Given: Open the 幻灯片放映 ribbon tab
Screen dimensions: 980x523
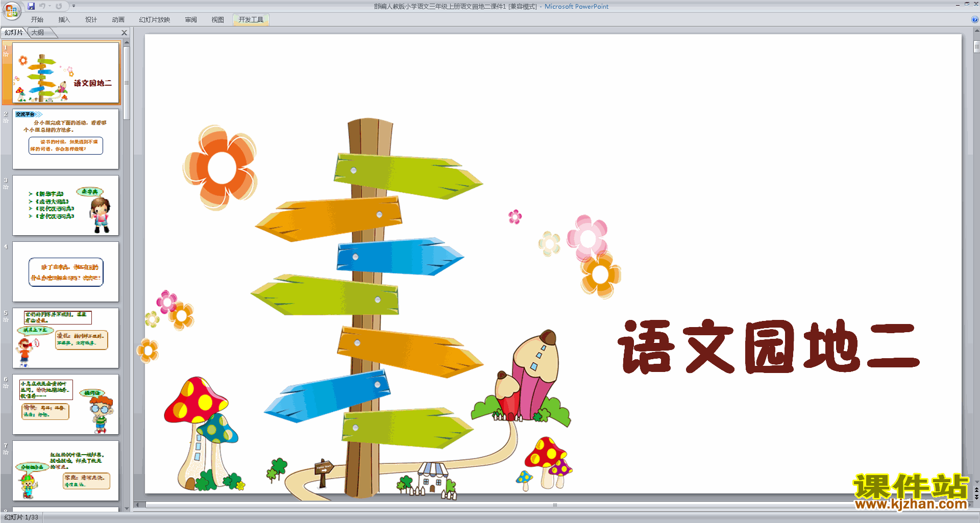Looking at the screenshot, I should click(x=155, y=20).
